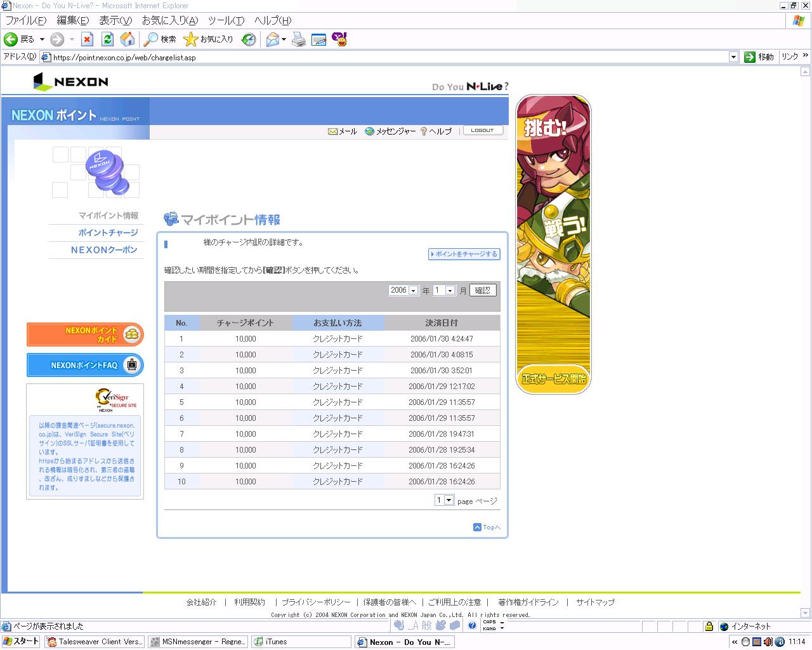Open the History toolbar icon

coord(249,39)
